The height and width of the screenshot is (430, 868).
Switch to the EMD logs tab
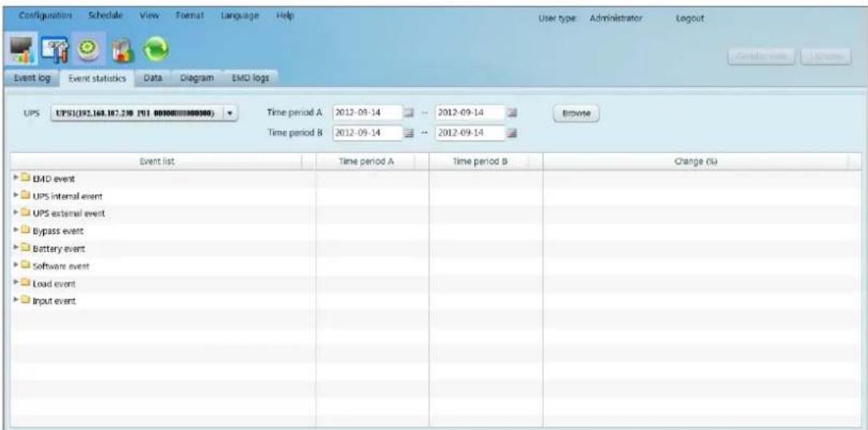point(250,78)
